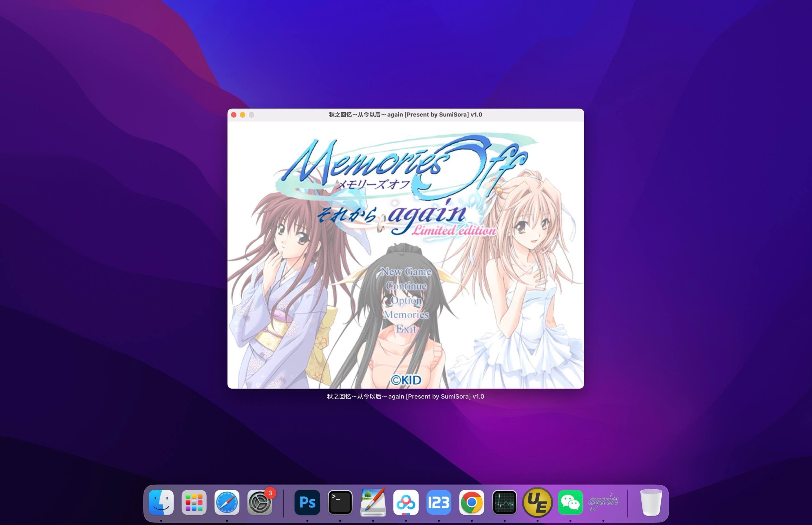The image size is (812, 525).
Task: Open Finder from the dock
Action: pos(161,502)
